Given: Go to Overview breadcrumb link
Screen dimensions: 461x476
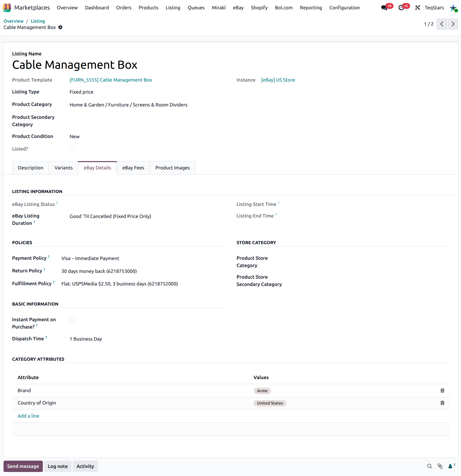Looking at the screenshot, I should coord(14,21).
